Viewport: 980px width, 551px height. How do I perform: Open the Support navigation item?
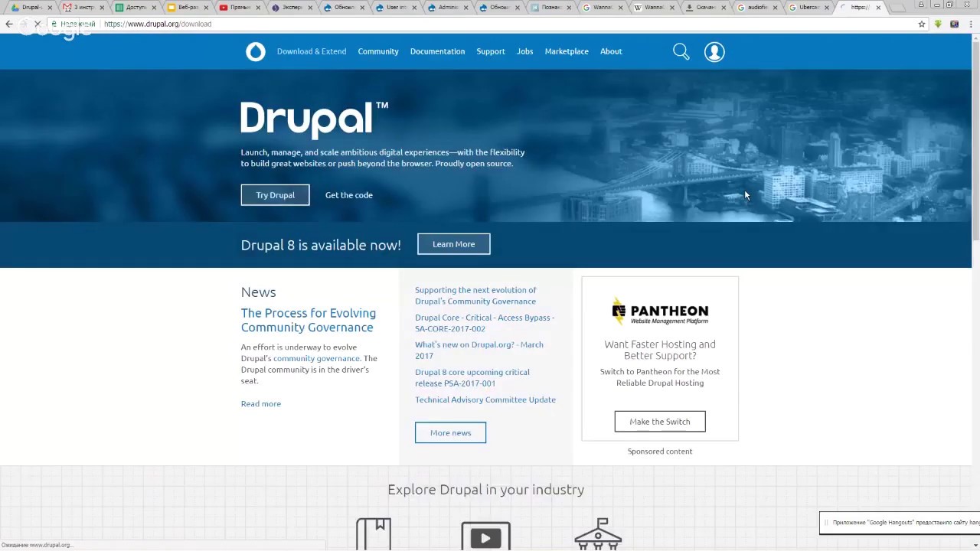click(x=491, y=51)
